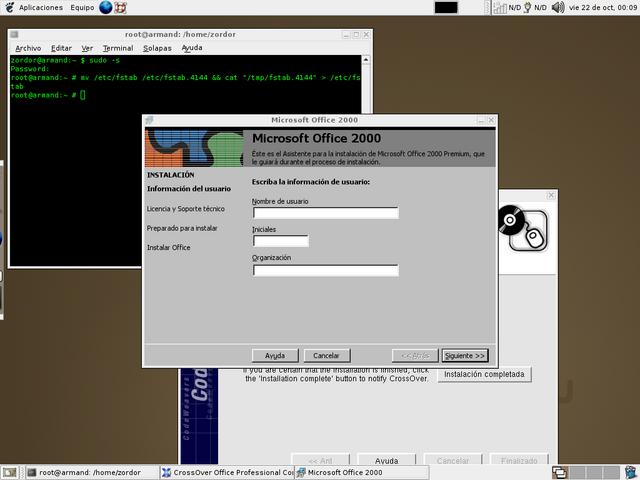640x480 pixels.
Task: Click 'Preparado para instalar' step
Action: [x=182, y=228]
